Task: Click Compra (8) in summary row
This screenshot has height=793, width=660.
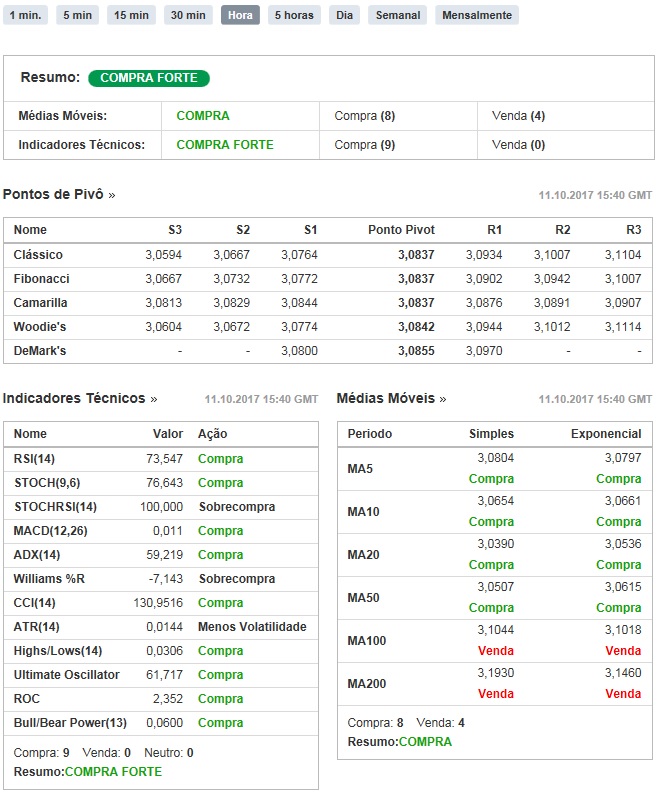Action: 365,116
